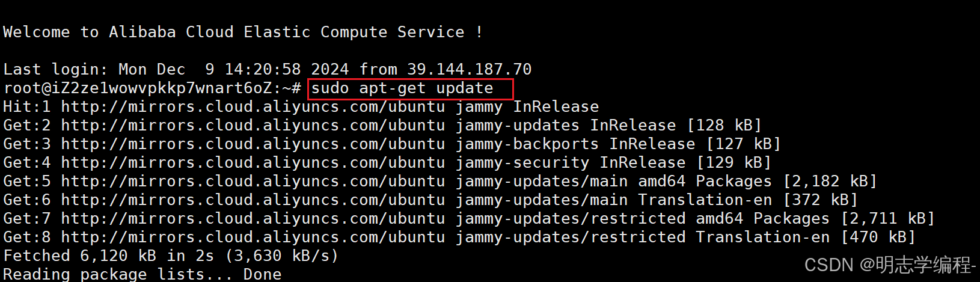Click the (3,630 kB/s) download speed text

pyautogui.click(x=282, y=256)
